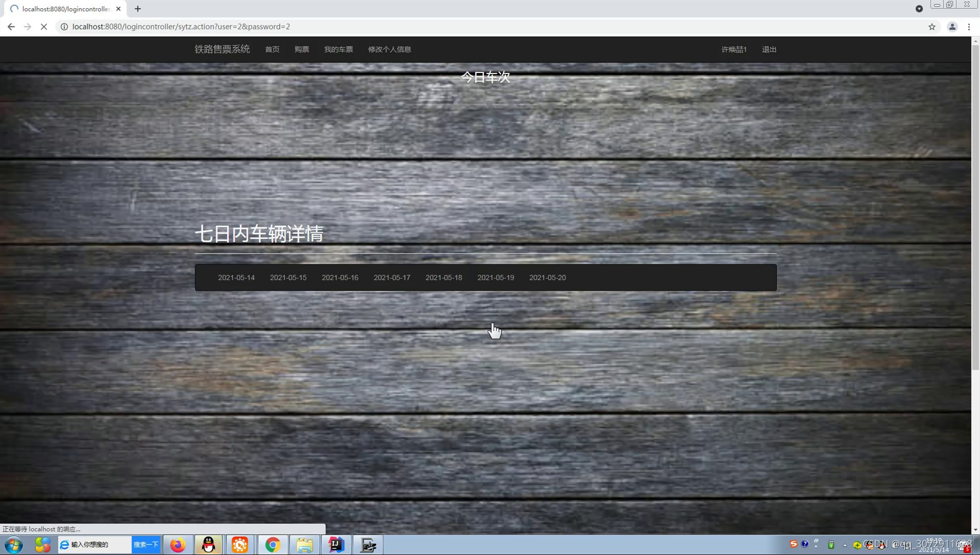Select the 2021-05-16 date tab
The height and width of the screenshot is (555, 980).
pyautogui.click(x=340, y=277)
